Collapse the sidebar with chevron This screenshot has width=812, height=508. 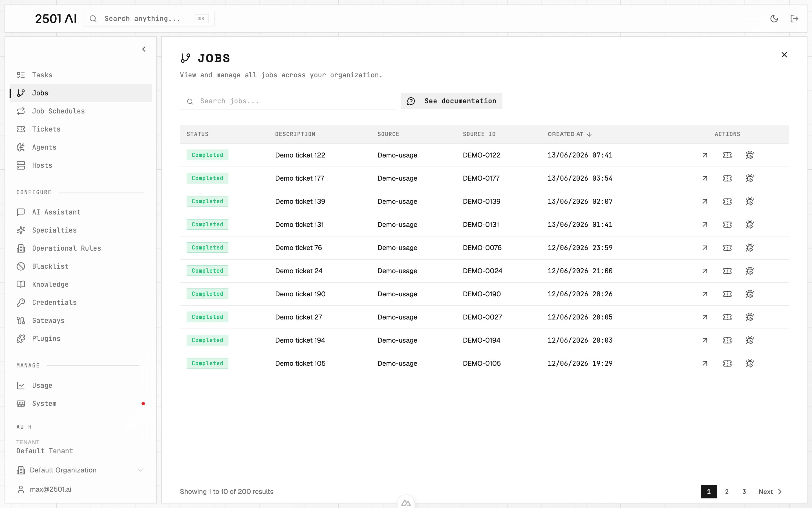tap(144, 49)
